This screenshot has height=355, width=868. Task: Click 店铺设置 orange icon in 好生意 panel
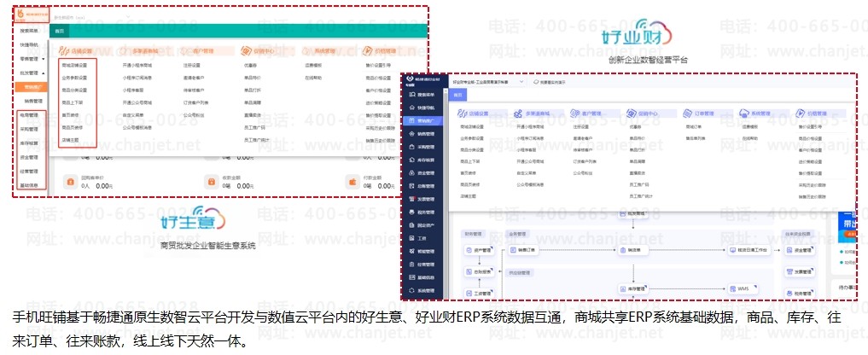point(64,51)
